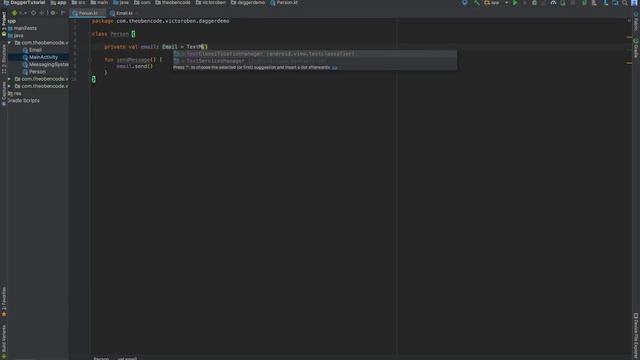Toggle the 1: Project tool window
Viewport: 640px width, 360px height.
click(4, 24)
